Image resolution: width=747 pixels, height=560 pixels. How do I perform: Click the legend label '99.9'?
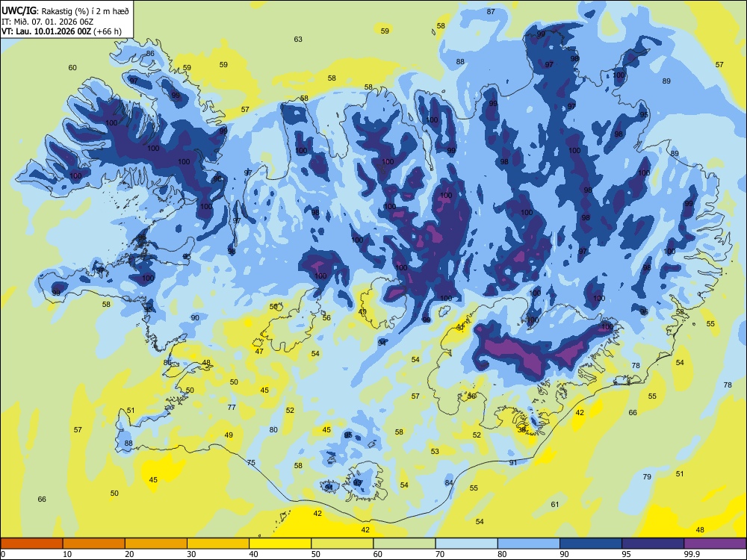[x=692, y=554]
